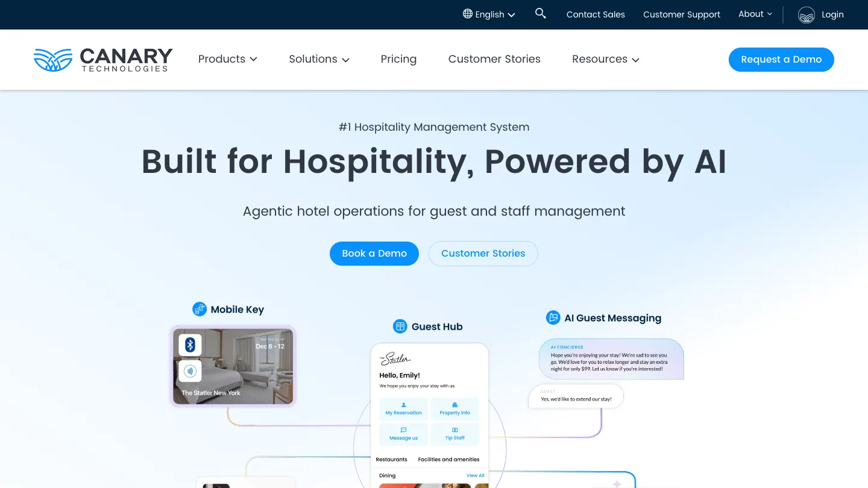The height and width of the screenshot is (488, 868).
Task: Open the Contact Sales link
Action: pyautogui.click(x=596, y=14)
